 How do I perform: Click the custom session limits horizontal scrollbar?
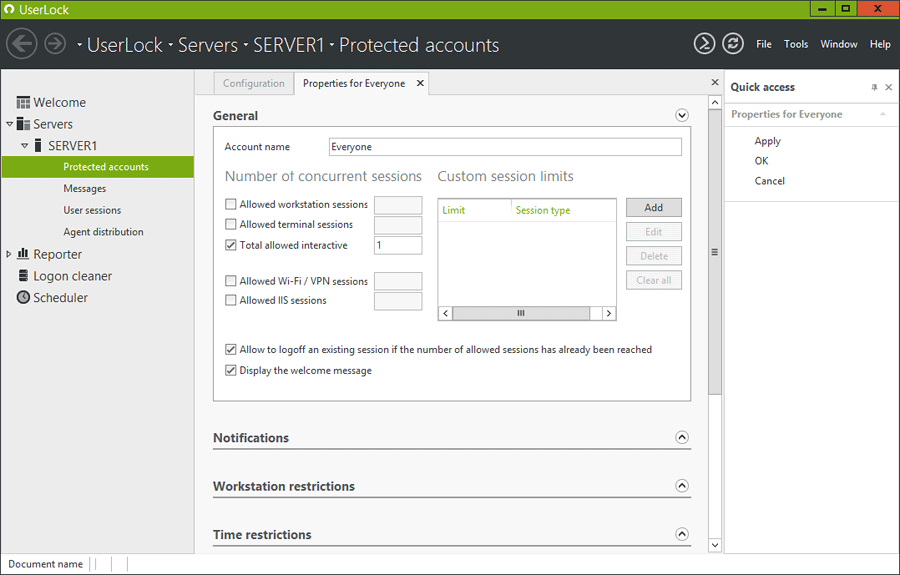click(x=520, y=313)
